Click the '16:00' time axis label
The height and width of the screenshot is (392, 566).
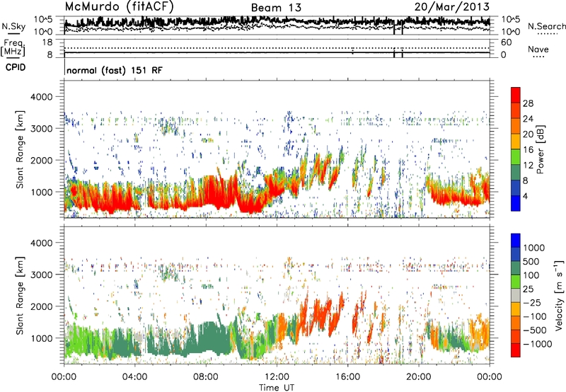click(347, 377)
